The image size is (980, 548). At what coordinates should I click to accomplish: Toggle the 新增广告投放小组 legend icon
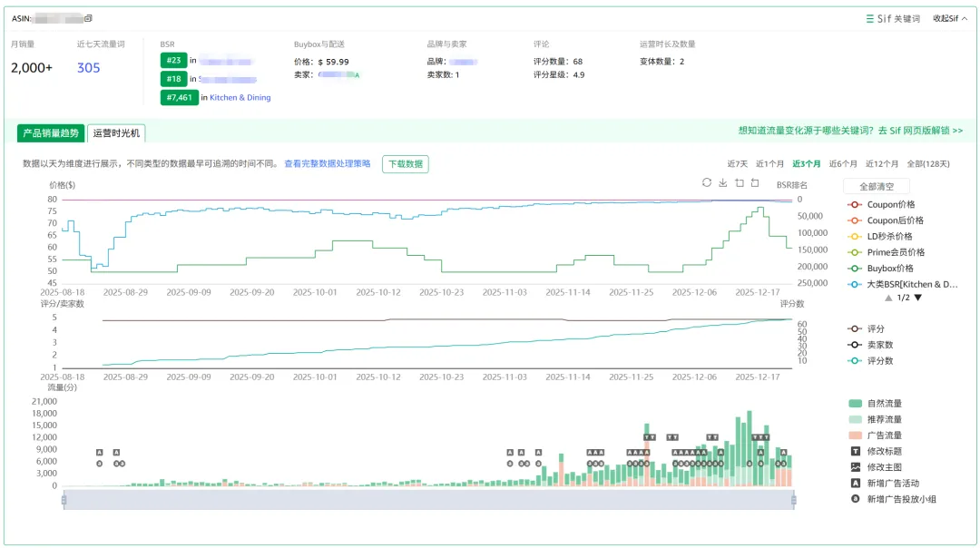[855, 499]
